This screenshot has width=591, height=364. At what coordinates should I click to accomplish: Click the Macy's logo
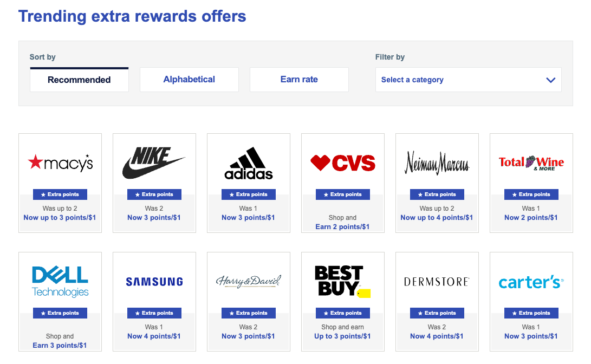point(60,162)
